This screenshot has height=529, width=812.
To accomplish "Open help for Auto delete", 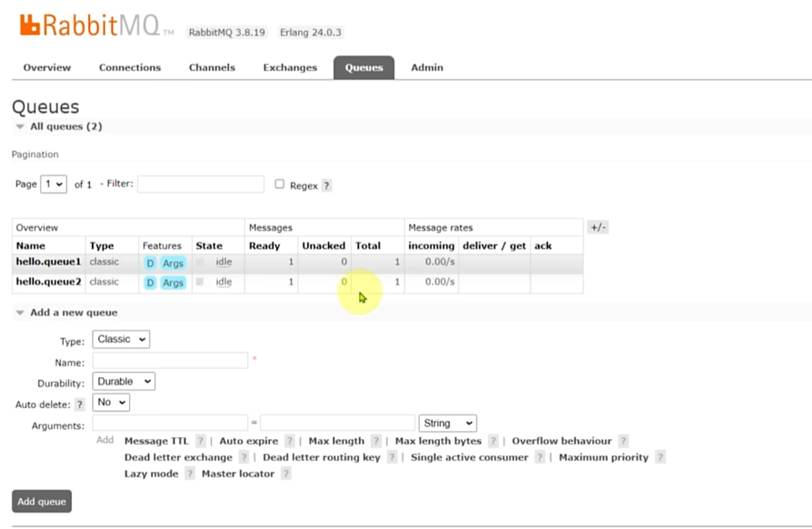I will pos(80,404).
